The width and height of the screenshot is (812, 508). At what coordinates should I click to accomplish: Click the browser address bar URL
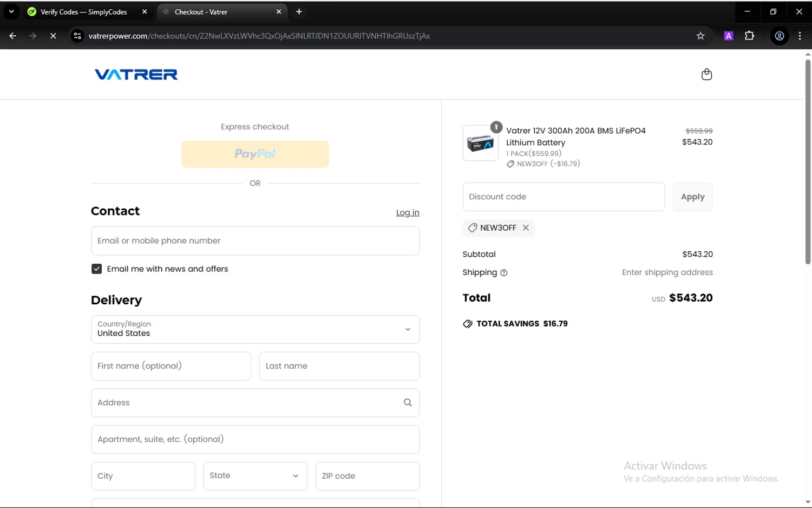pyautogui.click(x=259, y=36)
